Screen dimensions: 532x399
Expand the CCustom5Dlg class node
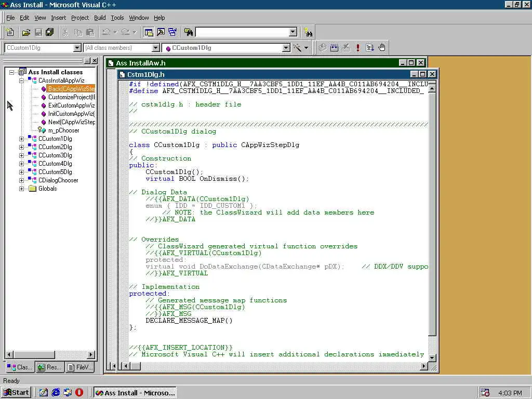(x=22, y=172)
